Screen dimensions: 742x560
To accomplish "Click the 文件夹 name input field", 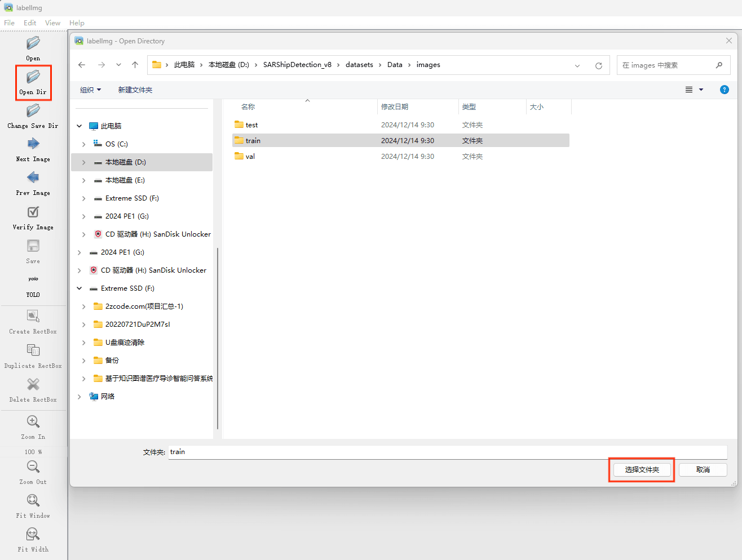I will pos(448,452).
